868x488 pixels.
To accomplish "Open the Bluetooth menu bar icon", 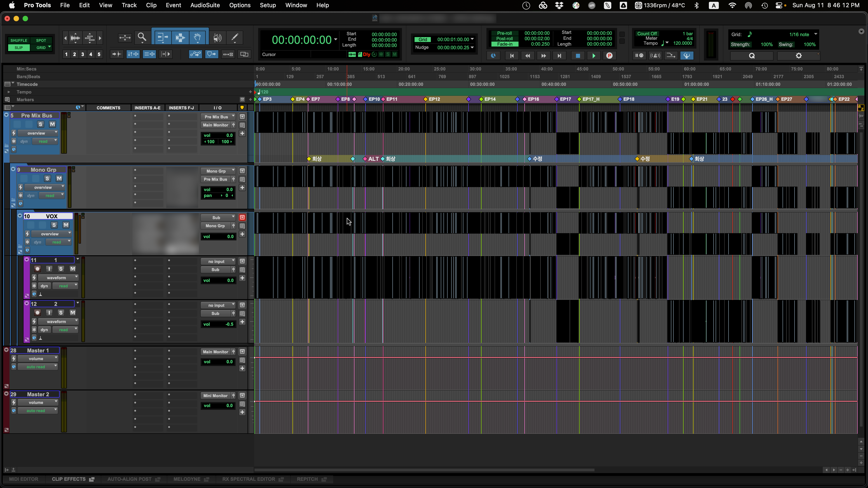I will 696,5.
